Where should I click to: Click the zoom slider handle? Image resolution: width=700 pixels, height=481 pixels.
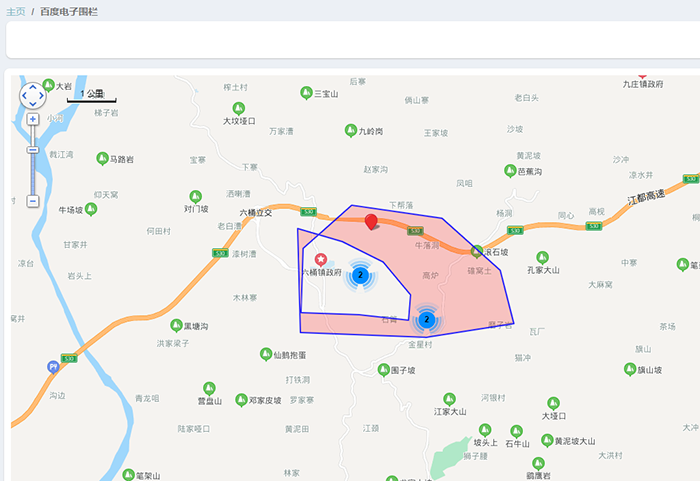point(32,150)
